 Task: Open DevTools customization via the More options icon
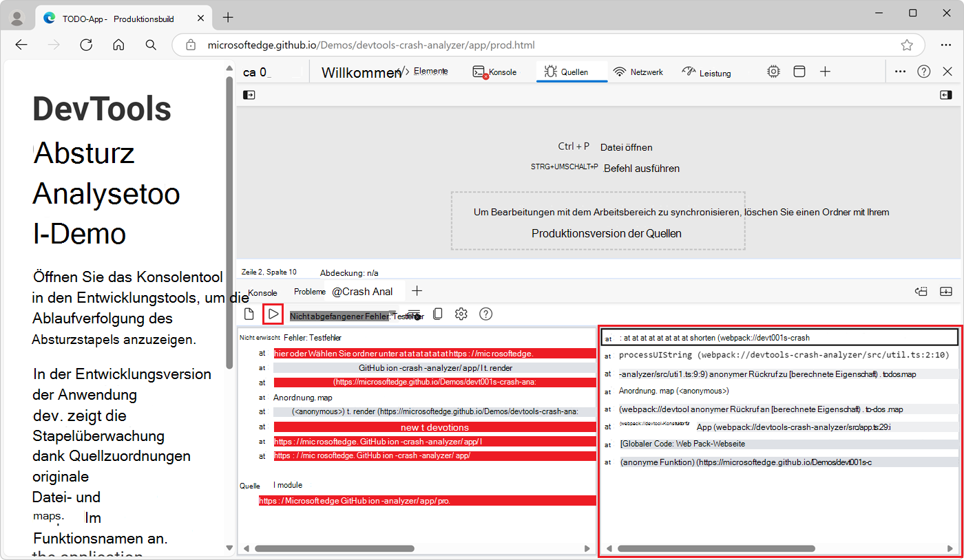tap(900, 71)
